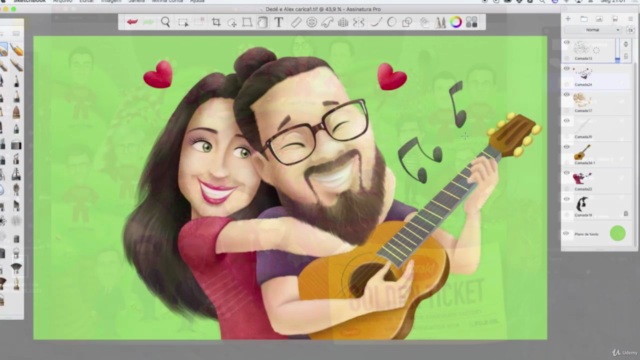Toggle the Steady Stroke tool
Viewport: 640px width, 360px height.
point(376,22)
